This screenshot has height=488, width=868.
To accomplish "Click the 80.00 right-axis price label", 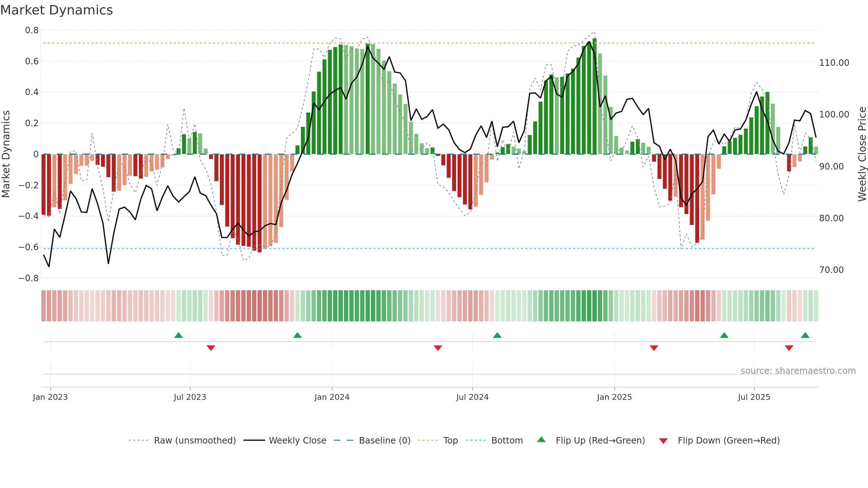I will (x=831, y=218).
